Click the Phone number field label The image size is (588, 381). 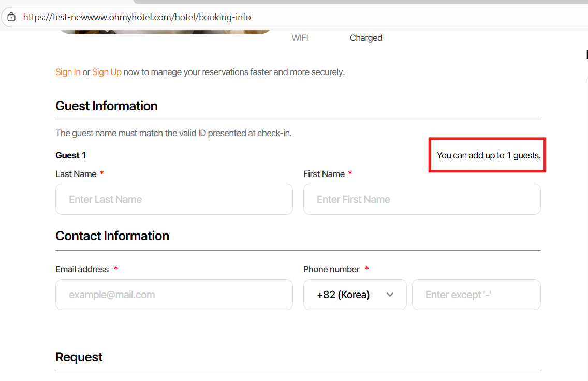(x=331, y=269)
